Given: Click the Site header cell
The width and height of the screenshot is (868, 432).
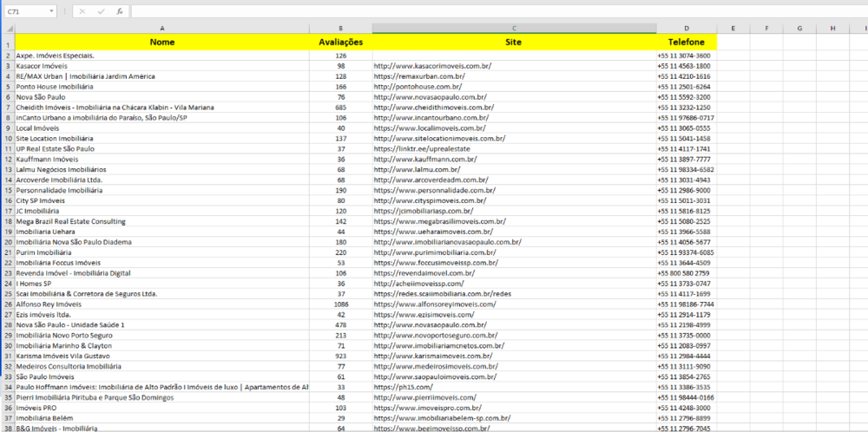Looking at the screenshot, I should pos(514,42).
